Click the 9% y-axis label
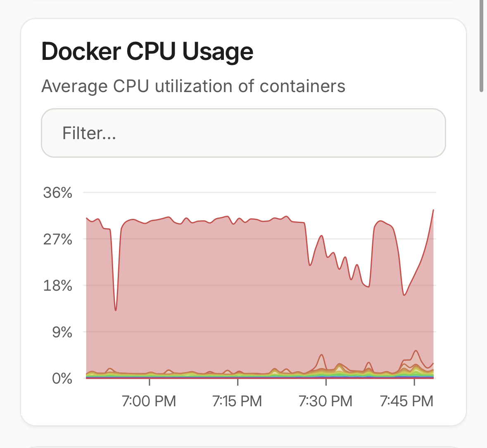The height and width of the screenshot is (448, 487). [x=62, y=332]
